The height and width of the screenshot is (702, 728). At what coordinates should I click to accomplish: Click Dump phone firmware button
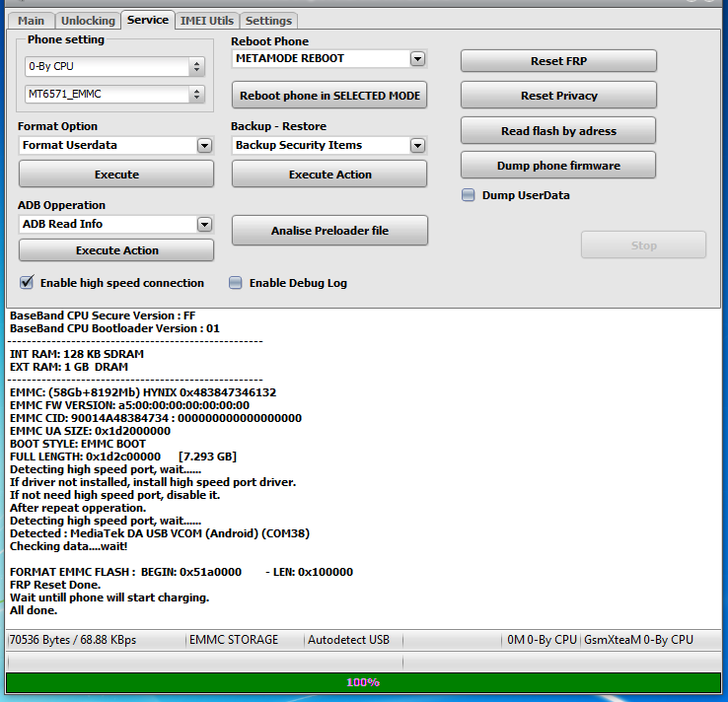(558, 166)
